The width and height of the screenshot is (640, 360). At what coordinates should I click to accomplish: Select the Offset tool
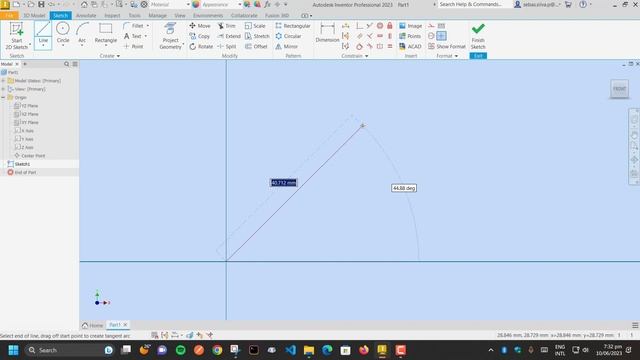click(x=256, y=47)
